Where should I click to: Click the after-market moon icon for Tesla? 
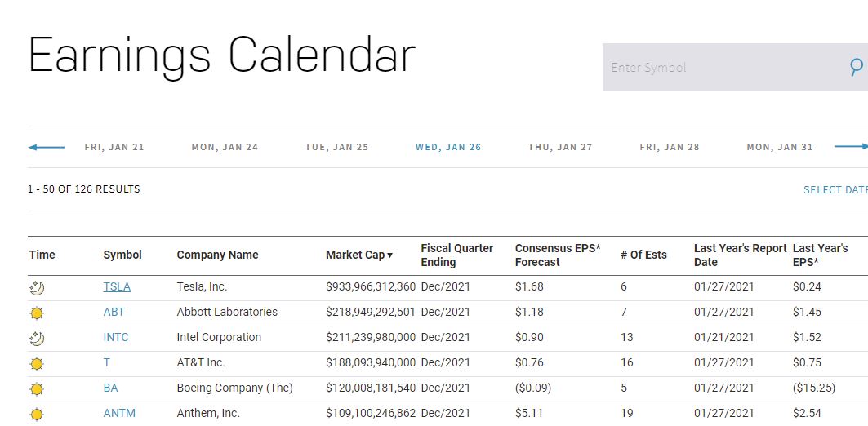point(36,287)
